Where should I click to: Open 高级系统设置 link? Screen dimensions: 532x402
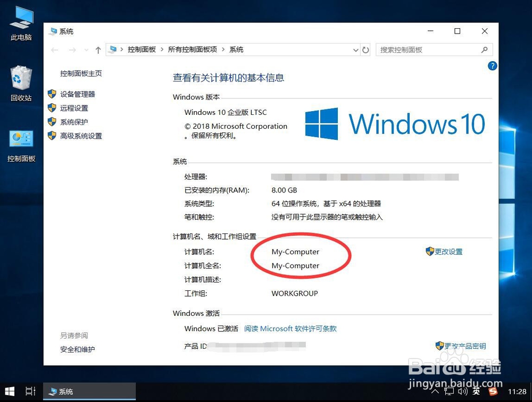tap(81, 136)
